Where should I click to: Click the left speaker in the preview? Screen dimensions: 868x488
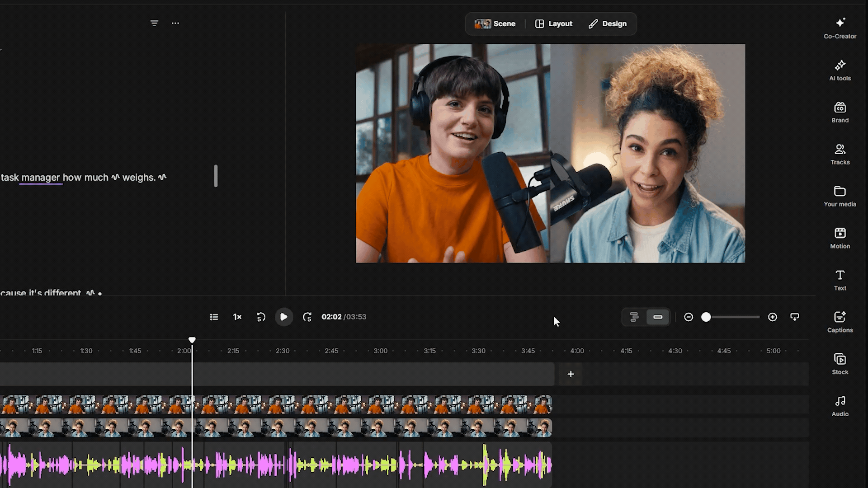point(453,153)
